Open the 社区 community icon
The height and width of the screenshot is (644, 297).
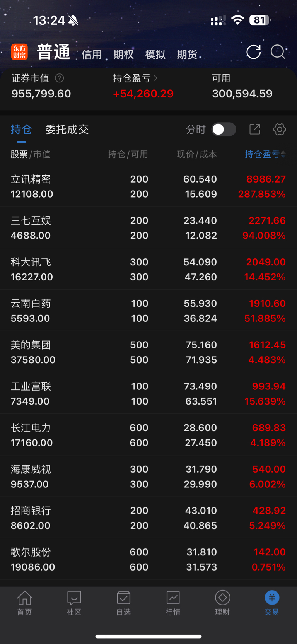click(x=74, y=603)
